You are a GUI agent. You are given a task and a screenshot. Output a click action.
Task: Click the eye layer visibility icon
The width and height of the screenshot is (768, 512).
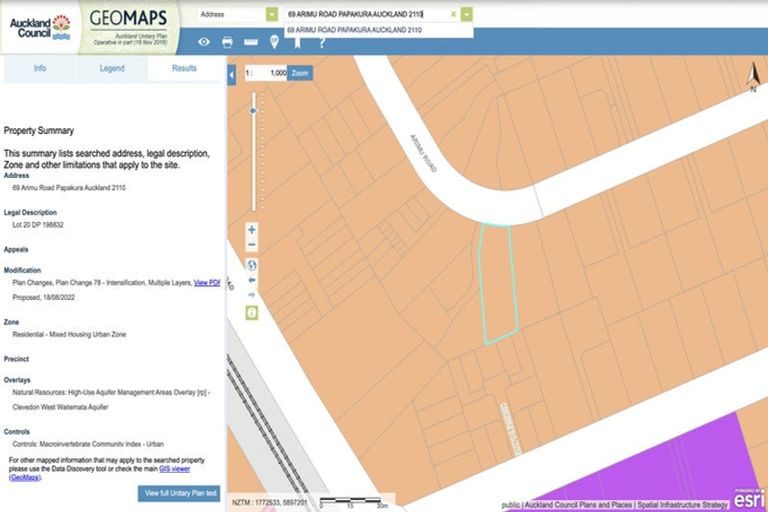204,42
